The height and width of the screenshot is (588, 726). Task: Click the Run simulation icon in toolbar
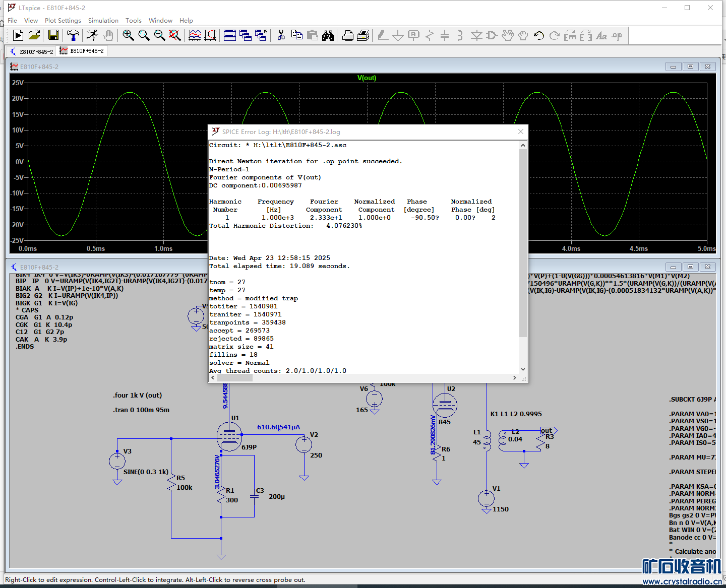point(18,35)
